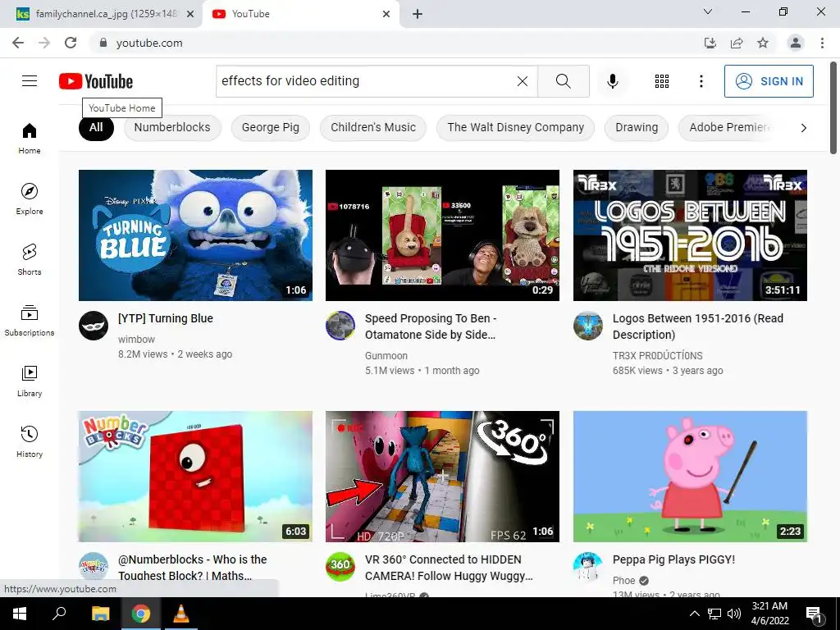Click the SIGN IN button
This screenshot has height=630, width=840.
click(x=769, y=81)
